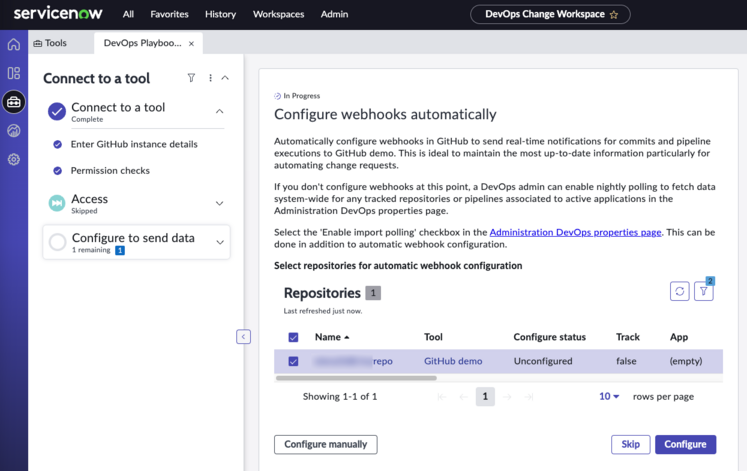Click the 1 remaining badge
The image size is (747, 471).
pyautogui.click(x=120, y=251)
